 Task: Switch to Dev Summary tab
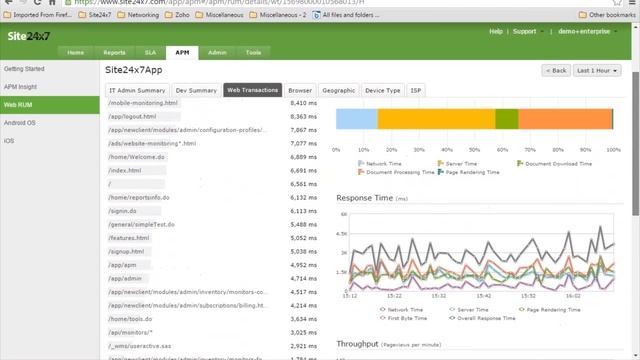point(196,90)
